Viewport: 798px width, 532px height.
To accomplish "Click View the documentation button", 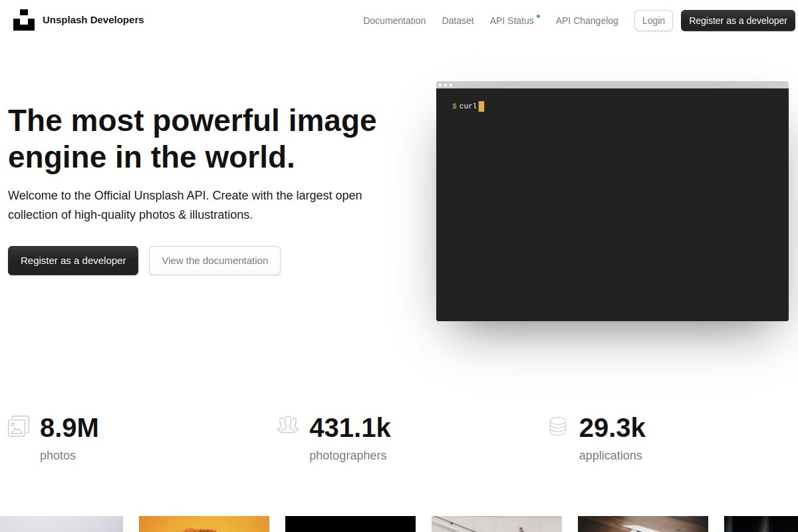I will point(215,261).
